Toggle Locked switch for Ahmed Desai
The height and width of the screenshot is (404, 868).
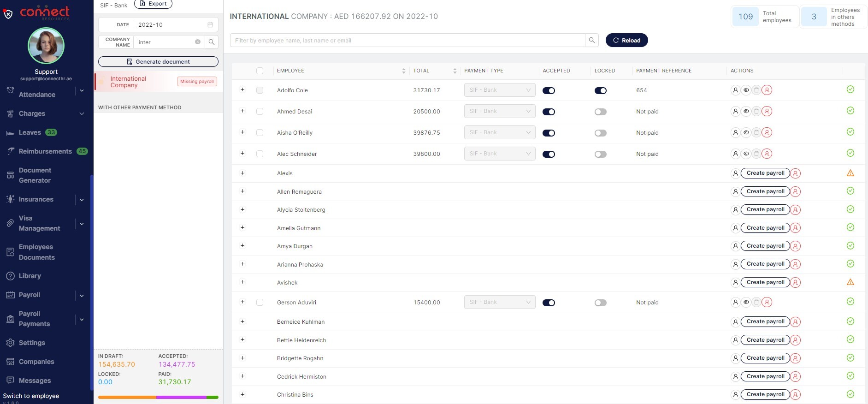(x=600, y=112)
